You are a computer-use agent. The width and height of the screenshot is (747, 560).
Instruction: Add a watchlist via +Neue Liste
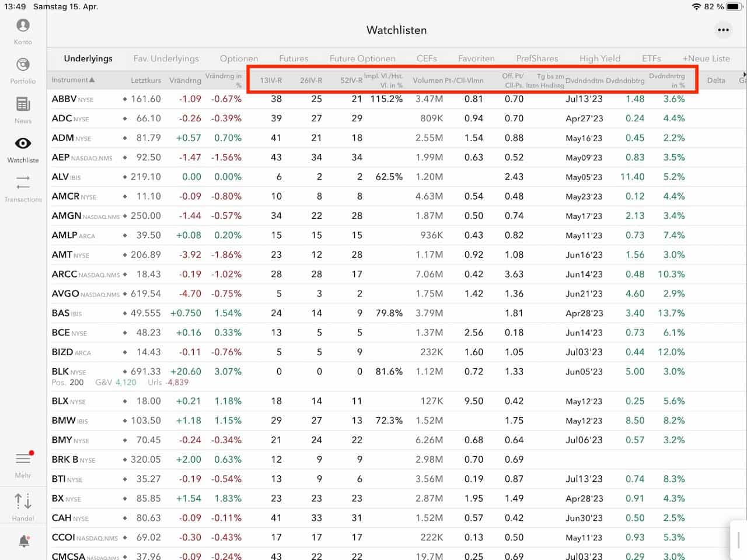[x=706, y=58]
